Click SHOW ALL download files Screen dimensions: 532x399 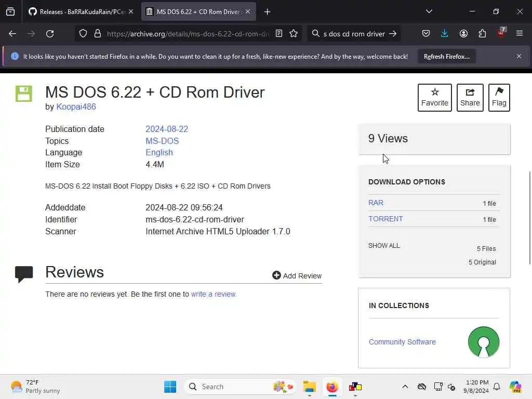click(384, 246)
